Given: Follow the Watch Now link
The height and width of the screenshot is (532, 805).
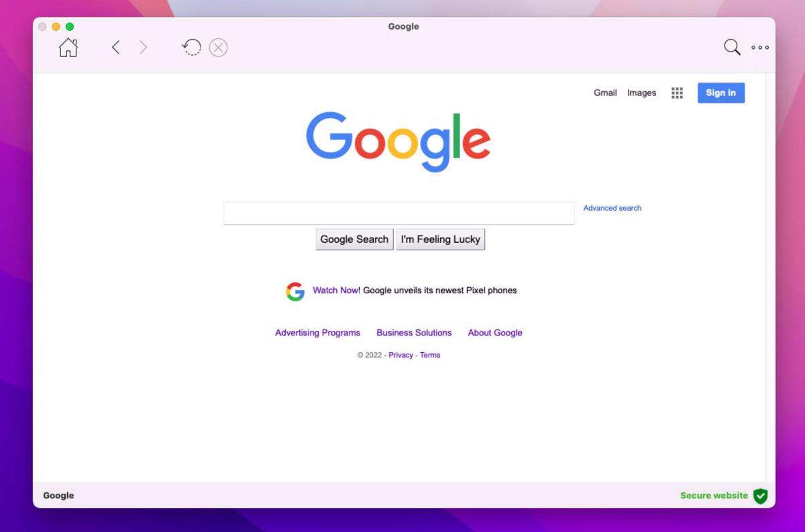Looking at the screenshot, I should [335, 290].
